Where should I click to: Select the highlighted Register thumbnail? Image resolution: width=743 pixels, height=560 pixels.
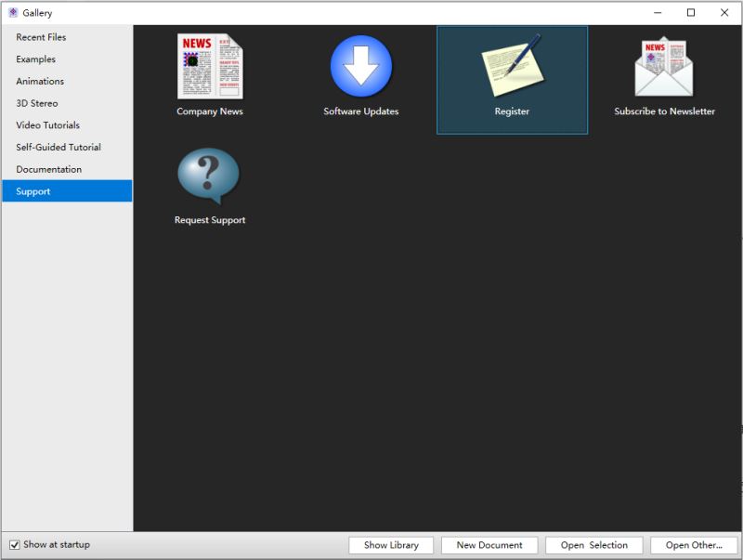point(511,79)
